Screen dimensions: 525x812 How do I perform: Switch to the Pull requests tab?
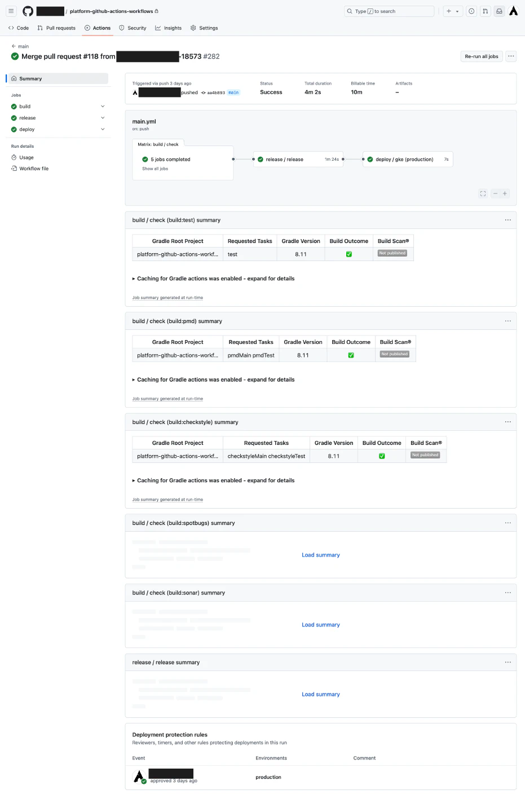coord(56,28)
